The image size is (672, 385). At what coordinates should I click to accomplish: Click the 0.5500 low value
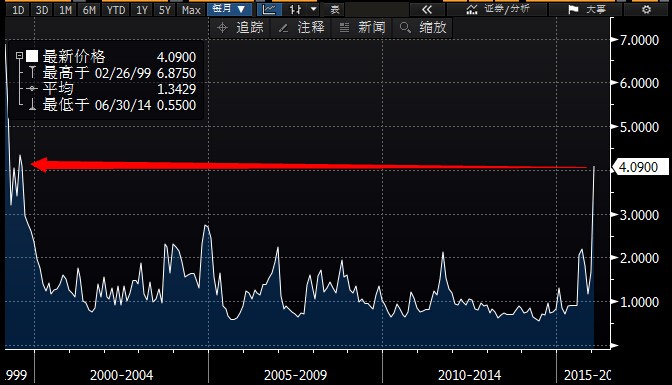[176, 105]
